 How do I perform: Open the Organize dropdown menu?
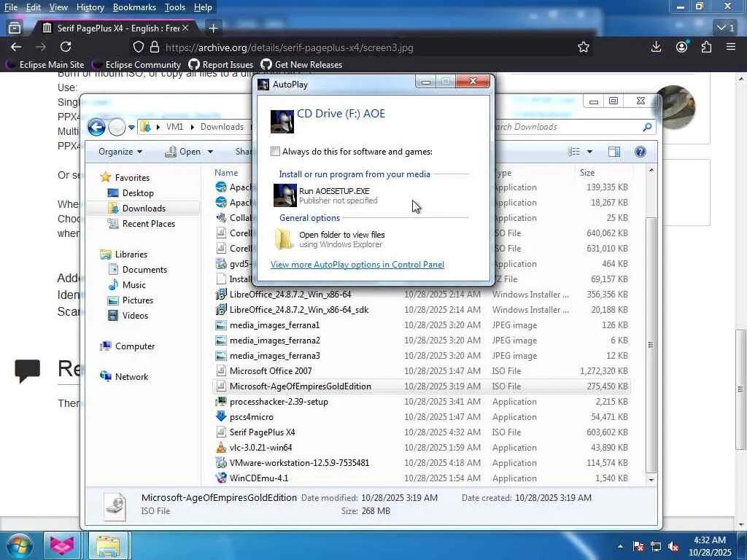[x=120, y=152]
